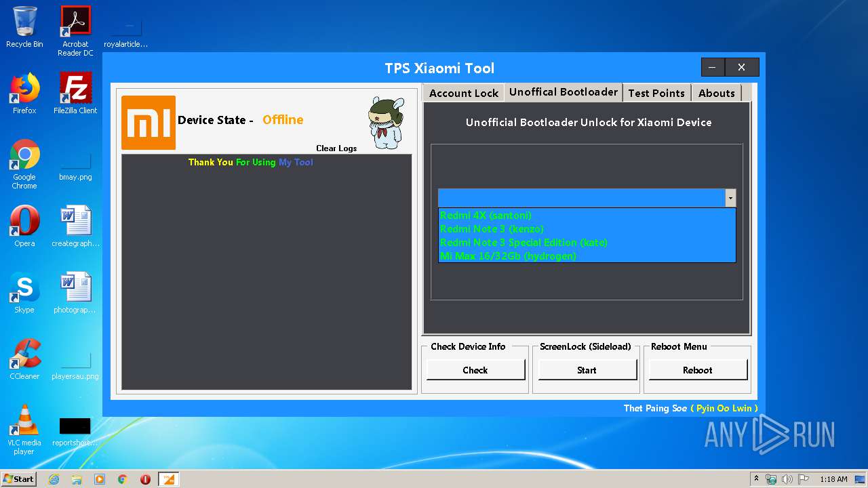Click Start ScreenLock sideload button

pyautogui.click(x=587, y=370)
